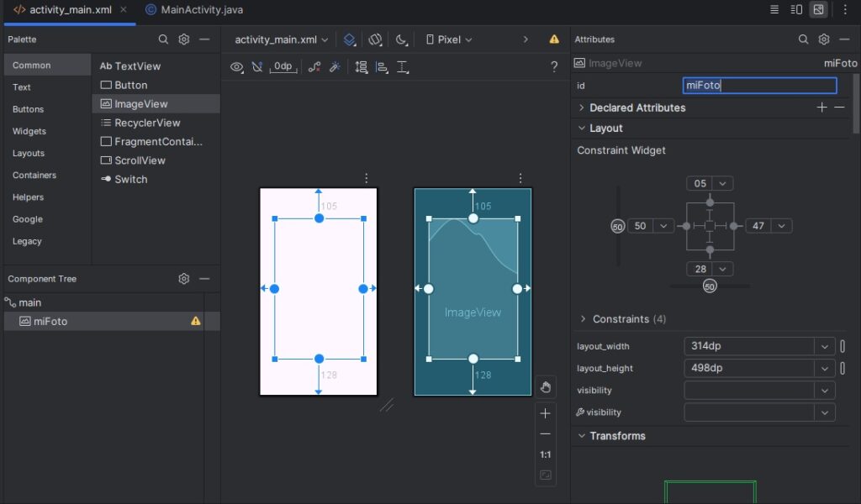Viewport: 861px width, 504px height.
Task: Zoom in on the design surface
Action: [545, 413]
